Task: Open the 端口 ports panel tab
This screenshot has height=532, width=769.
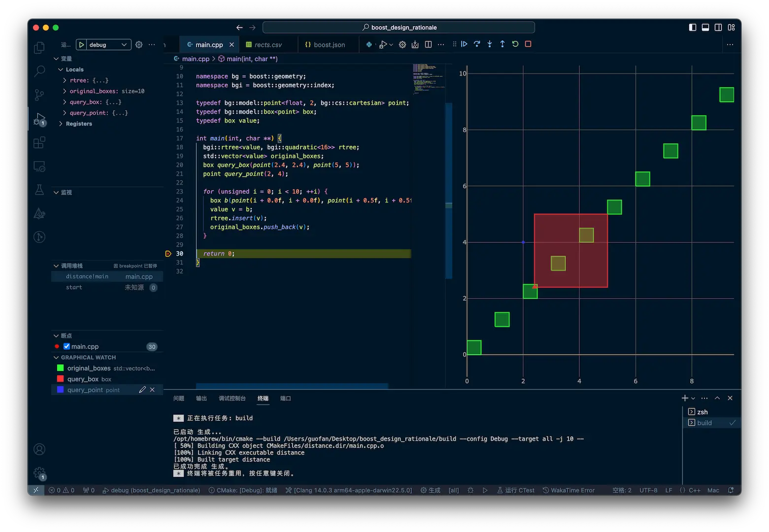Action: [x=286, y=398]
